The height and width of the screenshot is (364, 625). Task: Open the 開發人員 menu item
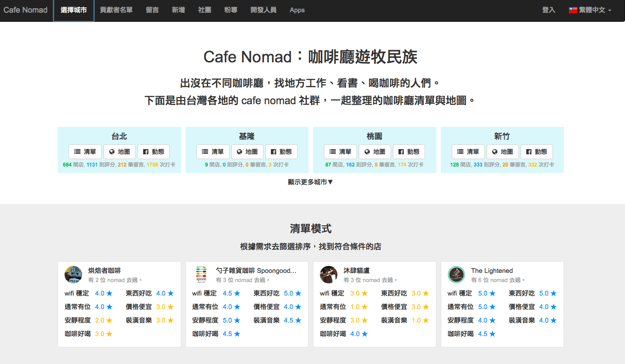click(x=264, y=10)
